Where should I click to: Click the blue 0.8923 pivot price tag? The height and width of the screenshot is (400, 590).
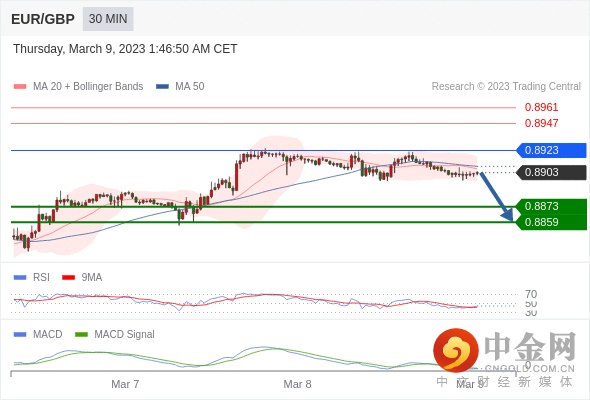coord(551,150)
